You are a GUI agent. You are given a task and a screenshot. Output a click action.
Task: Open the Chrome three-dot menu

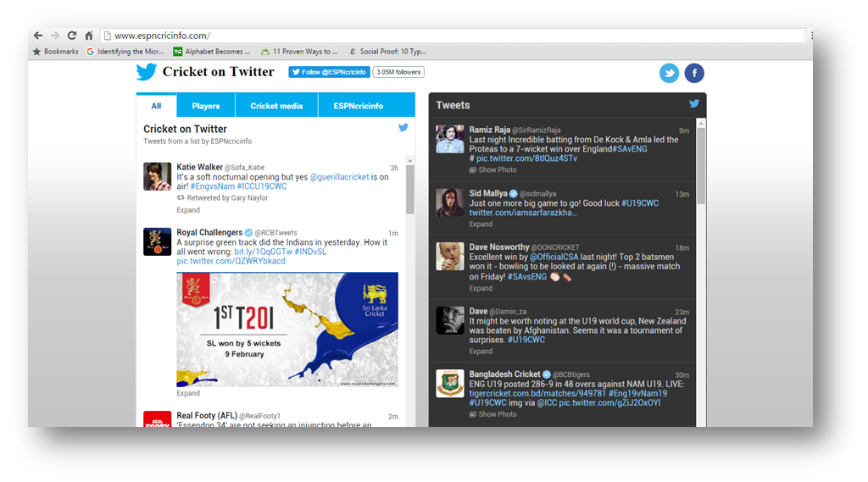pyautogui.click(x=811, y=36)
